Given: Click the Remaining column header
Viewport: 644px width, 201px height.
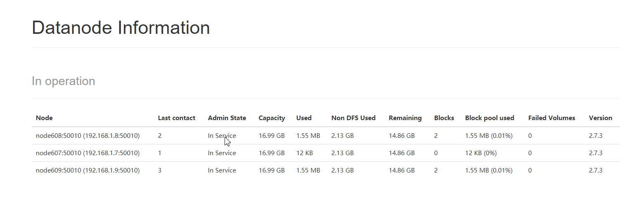Looking at the screenshot, I should pos(405,118).
